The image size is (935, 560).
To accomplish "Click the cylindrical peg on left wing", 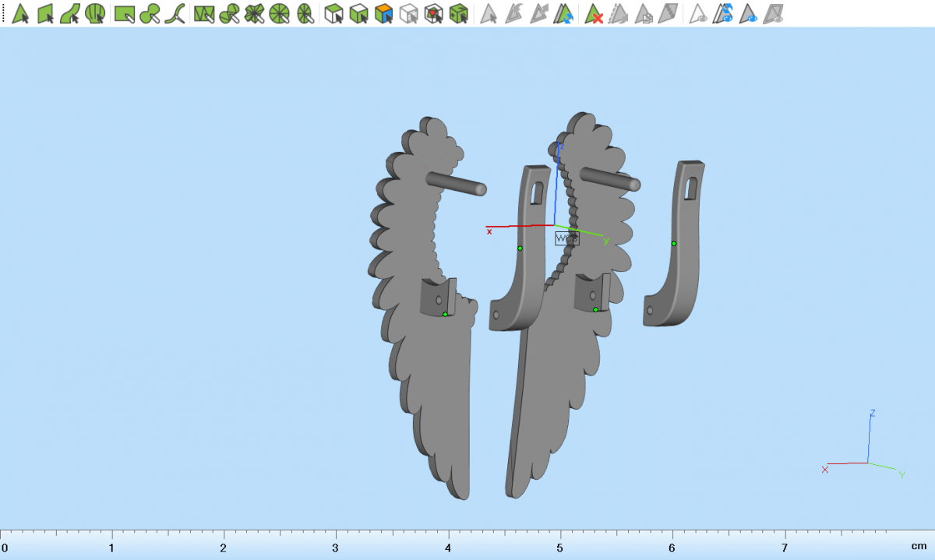I will (457, 184).
